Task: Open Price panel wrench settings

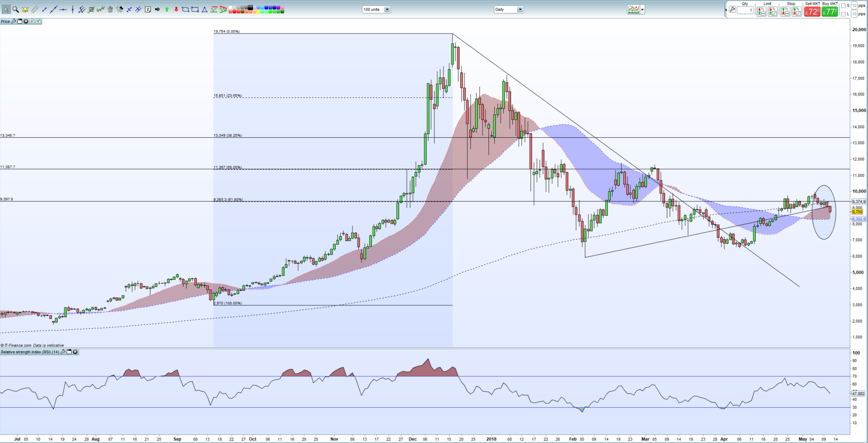Action: (14, 21)
